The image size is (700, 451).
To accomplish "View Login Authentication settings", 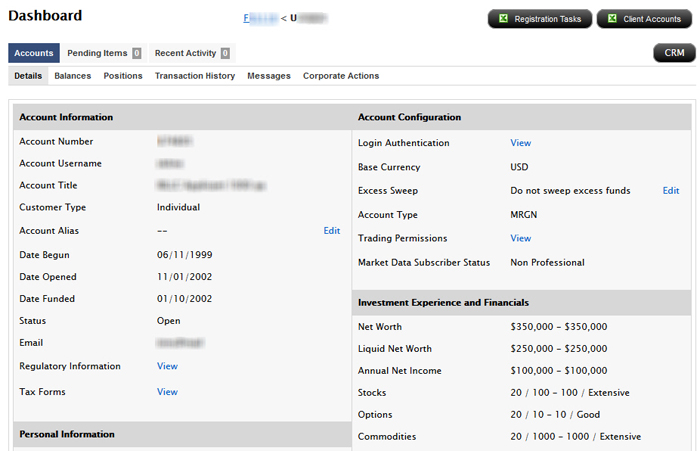I will coord(521,143).
